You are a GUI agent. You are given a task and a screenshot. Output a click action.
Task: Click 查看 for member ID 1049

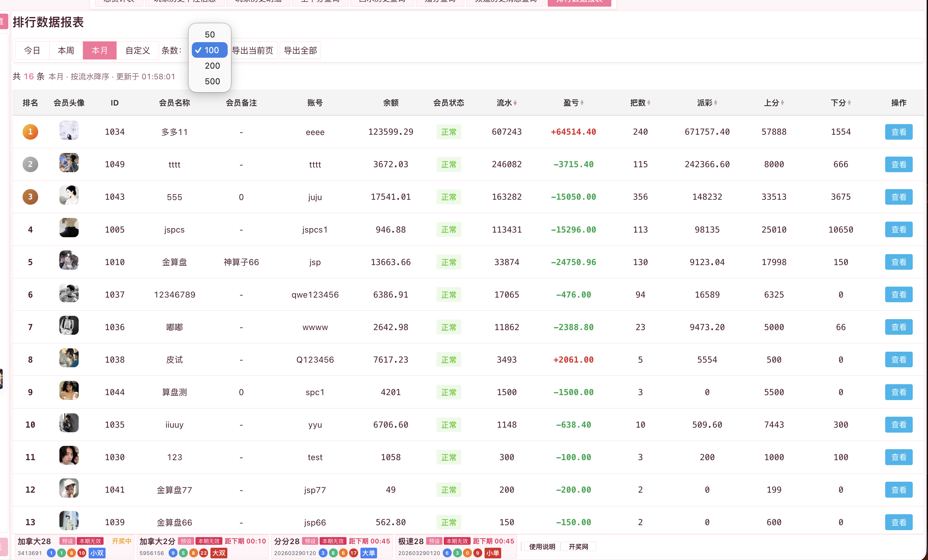pyautogui.click(x=898, y=165)
